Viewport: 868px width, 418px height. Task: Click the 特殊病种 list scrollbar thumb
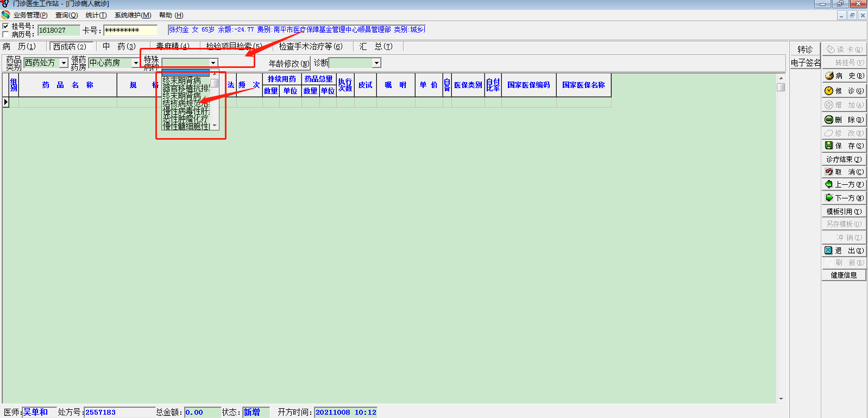coord(215,83)
